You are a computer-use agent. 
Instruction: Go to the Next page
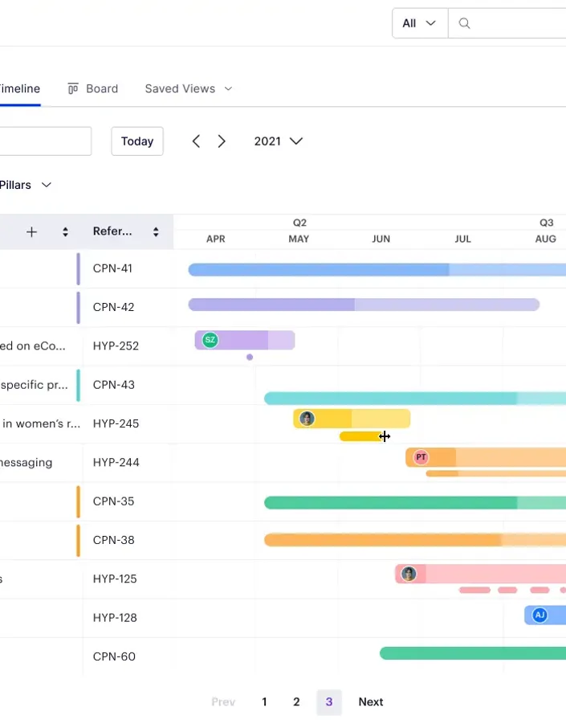(370, 701)
